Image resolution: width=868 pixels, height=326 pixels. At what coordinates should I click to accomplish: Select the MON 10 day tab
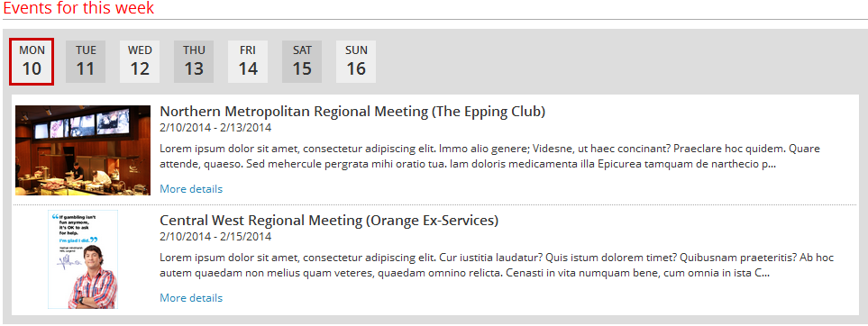(32, 61)
